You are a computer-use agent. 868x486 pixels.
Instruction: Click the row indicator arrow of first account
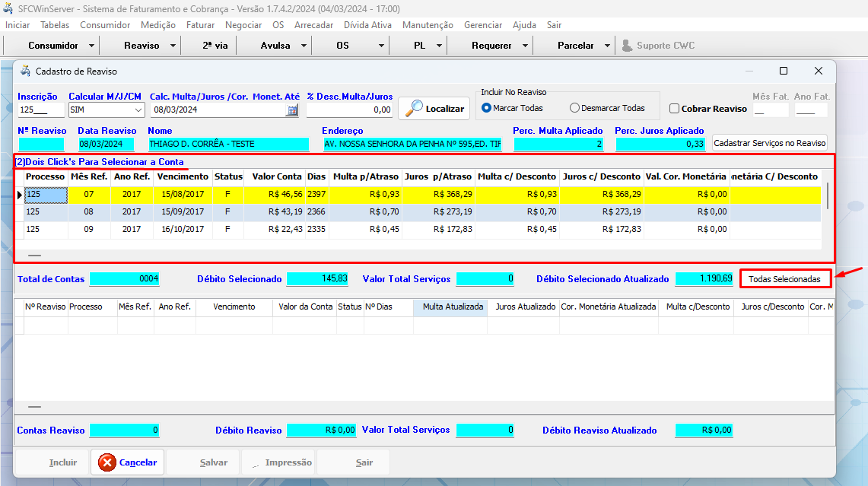click(20, 195)
